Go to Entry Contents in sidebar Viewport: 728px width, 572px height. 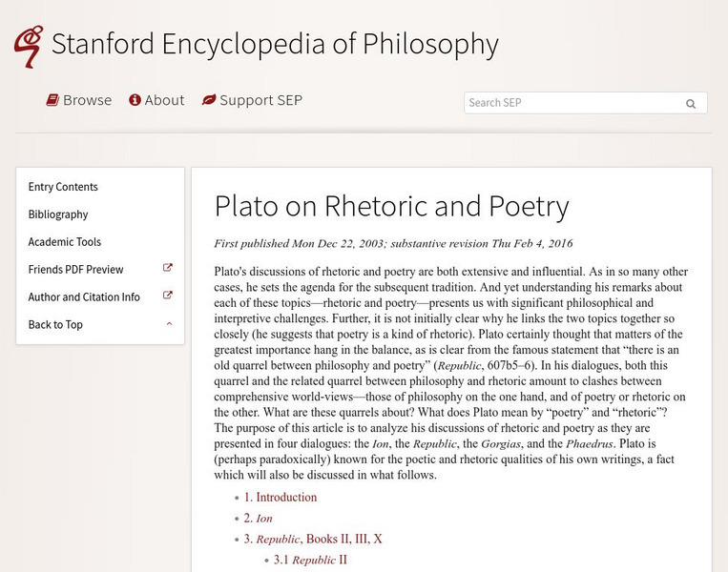[63, 187]
